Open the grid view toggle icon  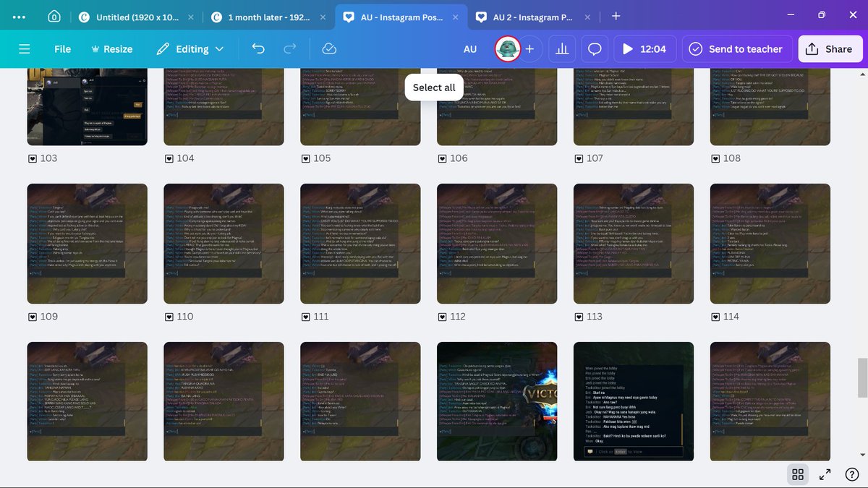[798, 474]
